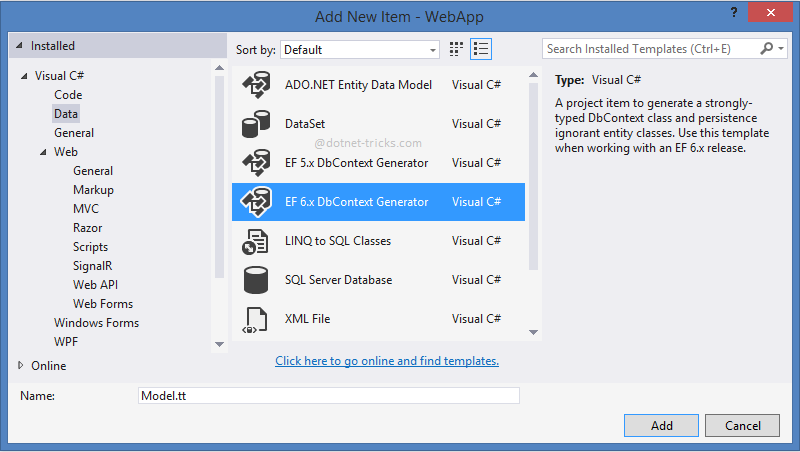Select the MVC category under Web
This screenshot has height=452, width=800.
point(86,209)
